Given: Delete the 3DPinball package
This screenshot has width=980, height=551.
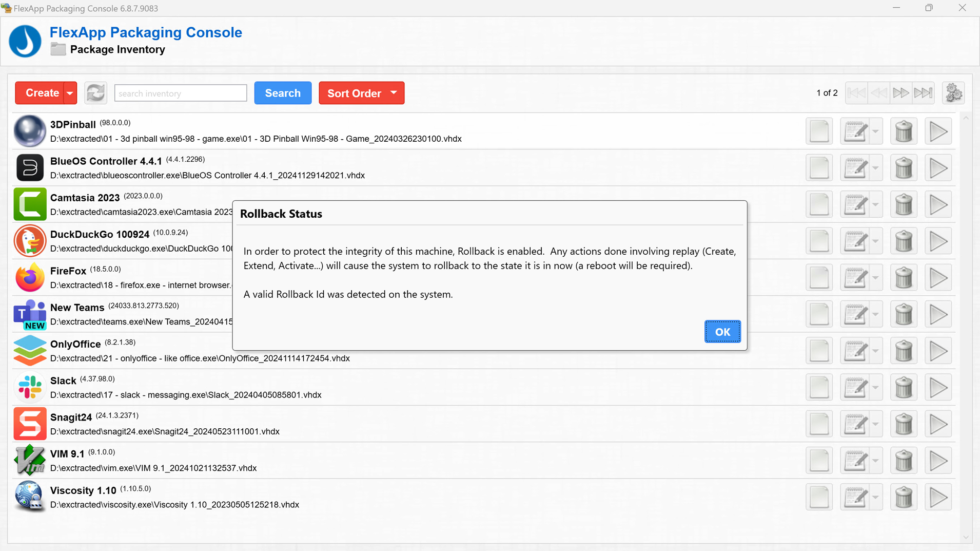Looking at the screenshot, I should [904, 131].
